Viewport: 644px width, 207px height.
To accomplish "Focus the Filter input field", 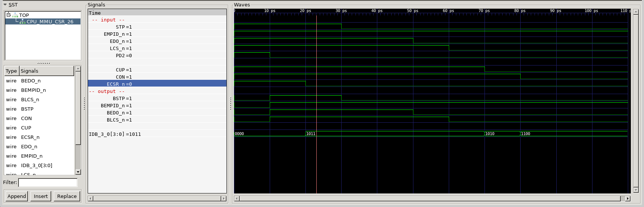I will [x=48, y=183].
